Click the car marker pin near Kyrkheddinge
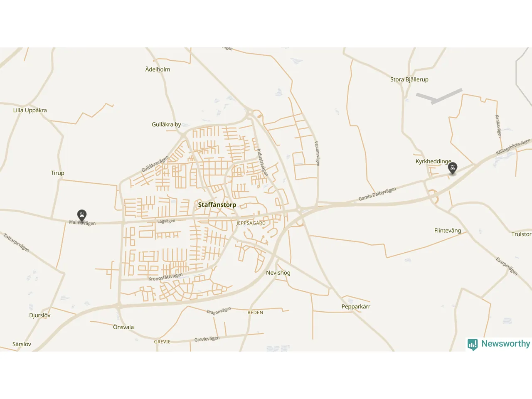The height and width of the screenshot is (399, 532). (x=453, y=168)
